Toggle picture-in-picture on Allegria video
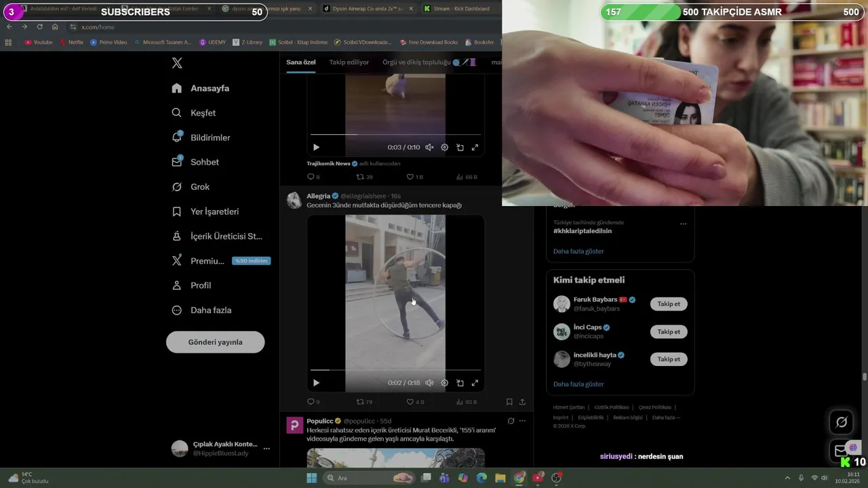 [x=460, y=383]
